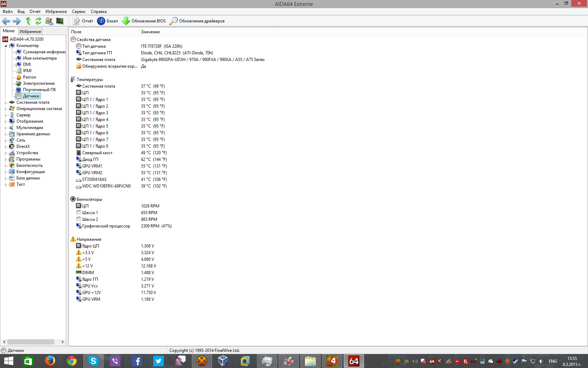Open Viber from the taskbar
The image size is (588, 368).
(115, 361)
